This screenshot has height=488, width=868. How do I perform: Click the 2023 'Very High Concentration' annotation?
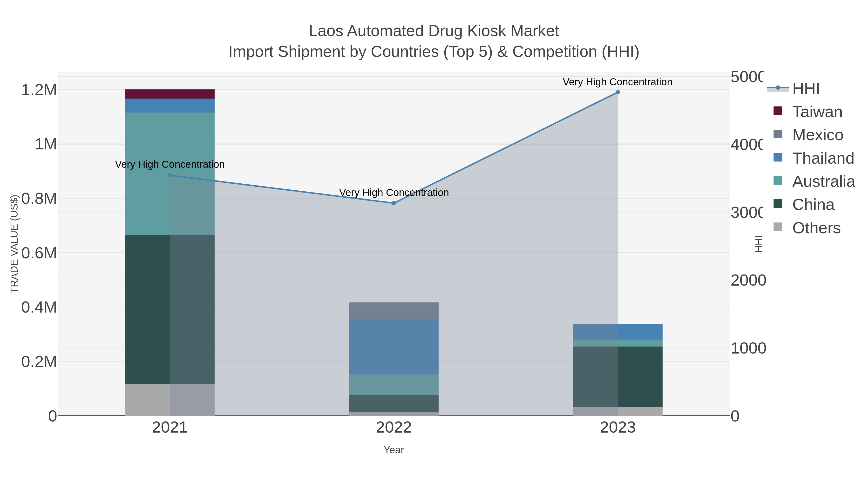[x=618, y=82]
